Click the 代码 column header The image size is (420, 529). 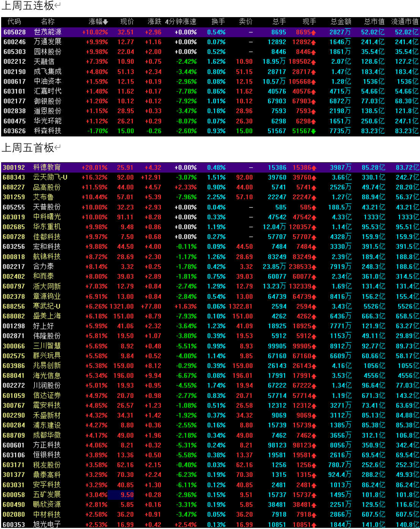coord(14,22)
